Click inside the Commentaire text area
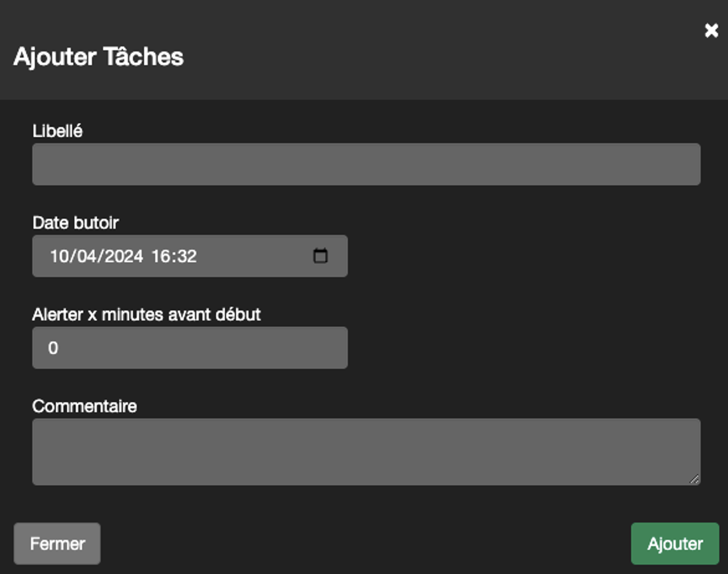Viewport: 728px width, 574px height. point(366,452)
